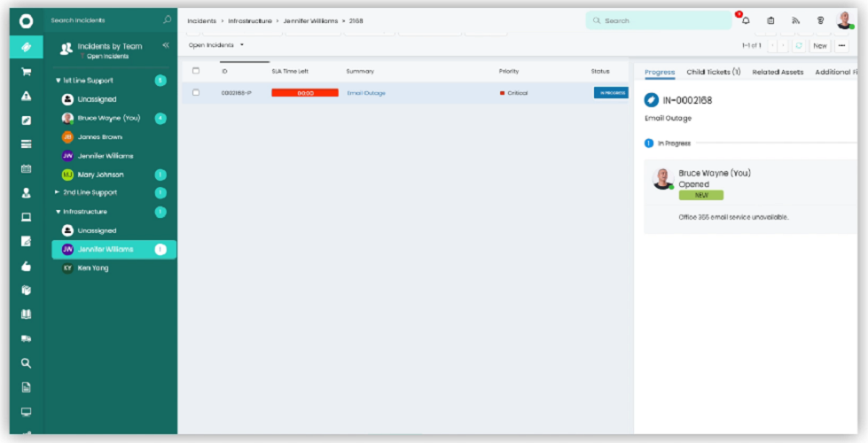Image resolution: width=868 pixels, height=443 pixels.
Task: Click the ID cell 0002168-P
Action: [x=237, y=93]
